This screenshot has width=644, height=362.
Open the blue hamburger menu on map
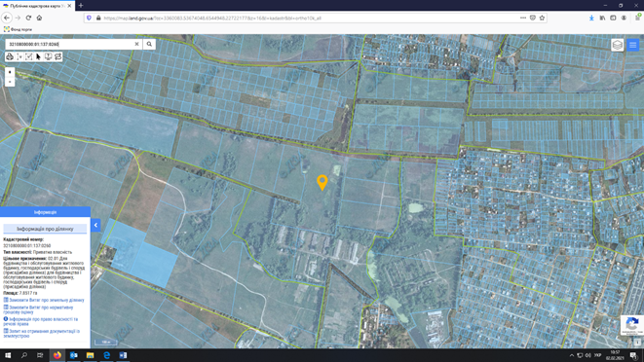(x=632, y=45)
